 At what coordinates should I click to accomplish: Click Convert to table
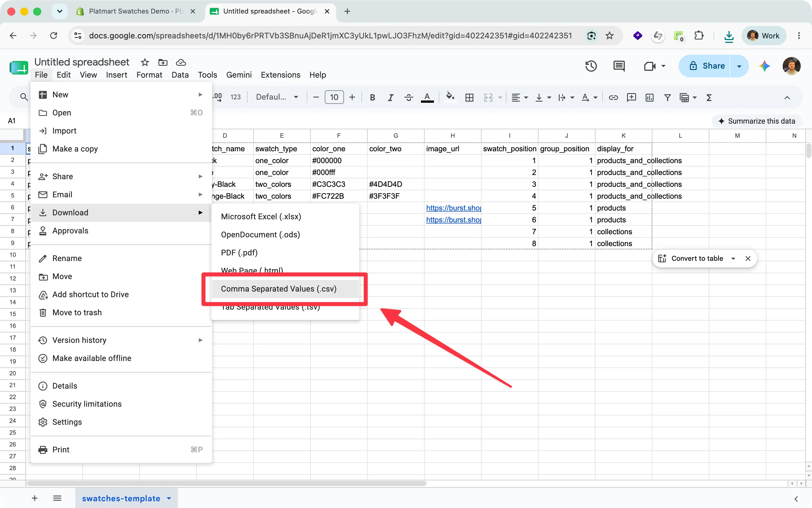click(691, 258)
